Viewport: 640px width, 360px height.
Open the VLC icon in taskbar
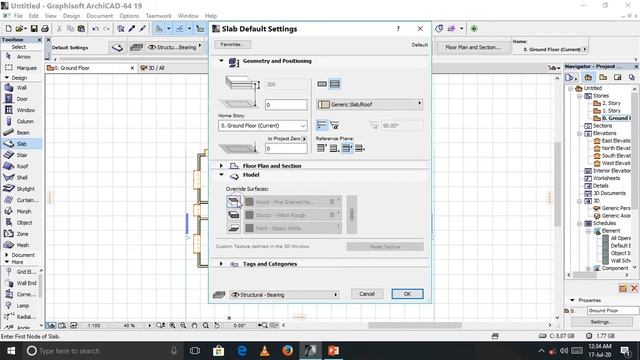(264, 351)
